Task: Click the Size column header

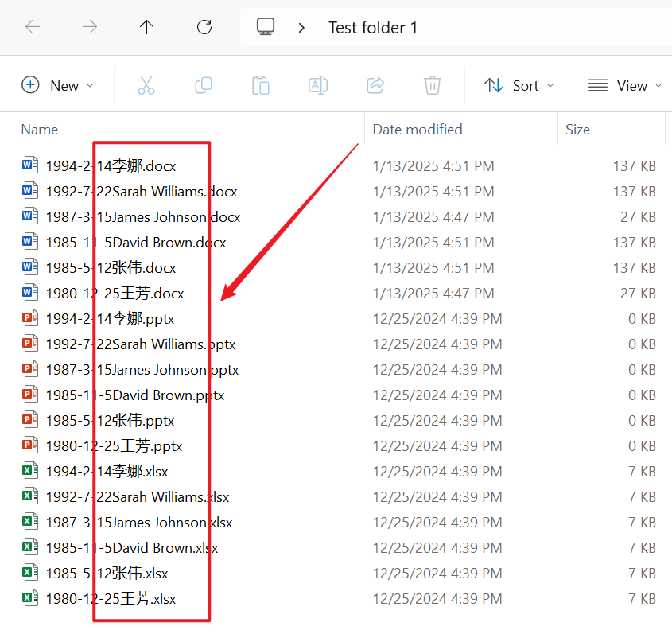Action: point(578,130)
